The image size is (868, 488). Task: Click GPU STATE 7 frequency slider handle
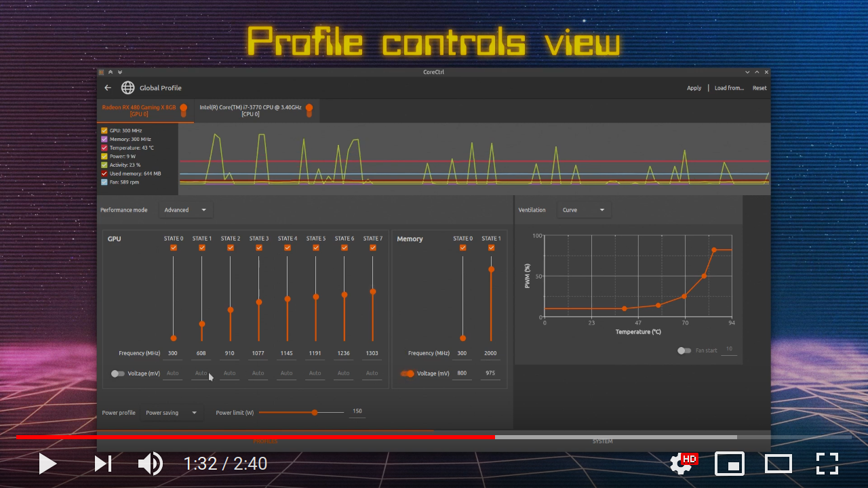click(373, 291)
